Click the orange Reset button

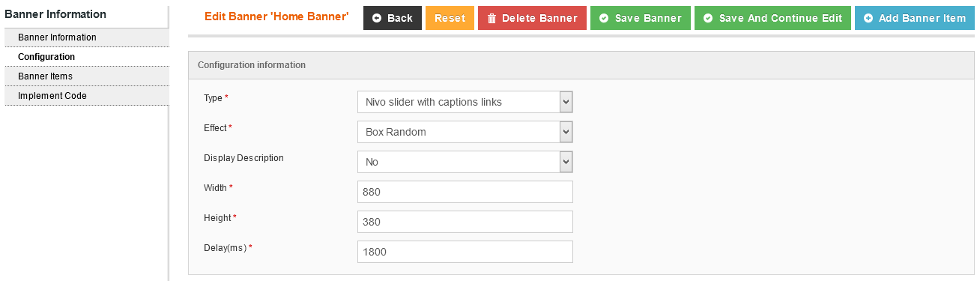450,18
